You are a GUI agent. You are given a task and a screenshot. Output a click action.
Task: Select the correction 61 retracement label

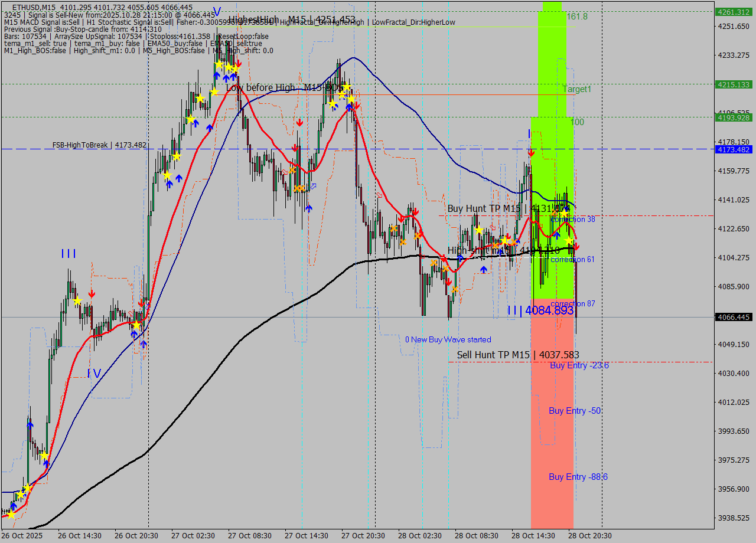click(x=574, y=259)
